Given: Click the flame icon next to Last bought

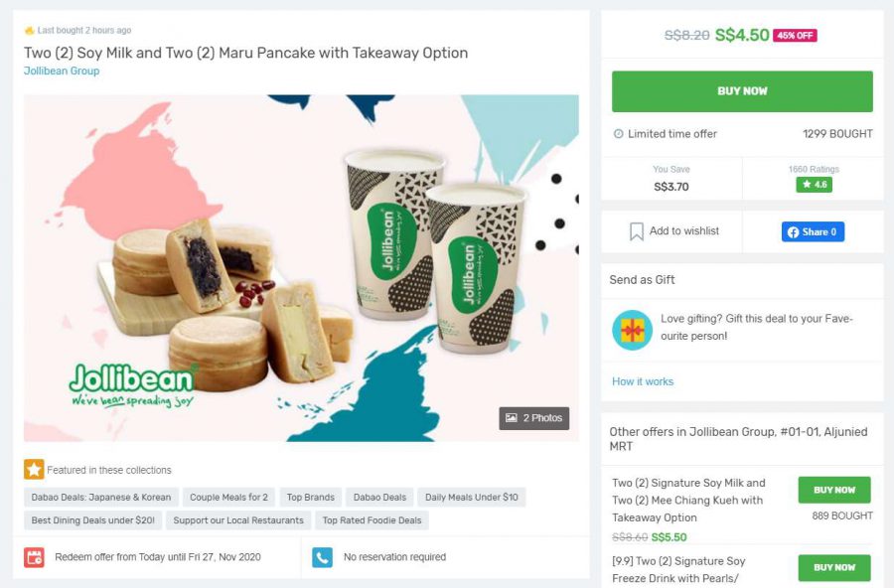Looking at the screenshot, I should (x=29, y=30).
